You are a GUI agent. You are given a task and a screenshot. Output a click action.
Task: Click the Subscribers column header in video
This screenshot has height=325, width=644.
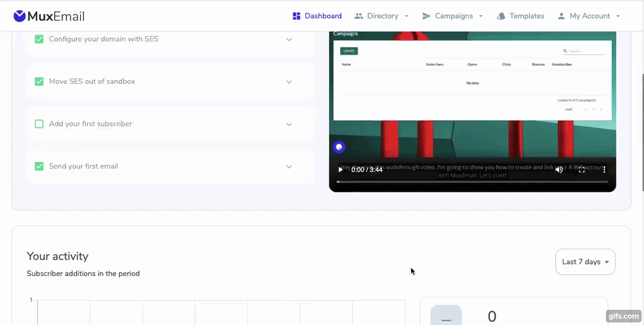point(435,64)
